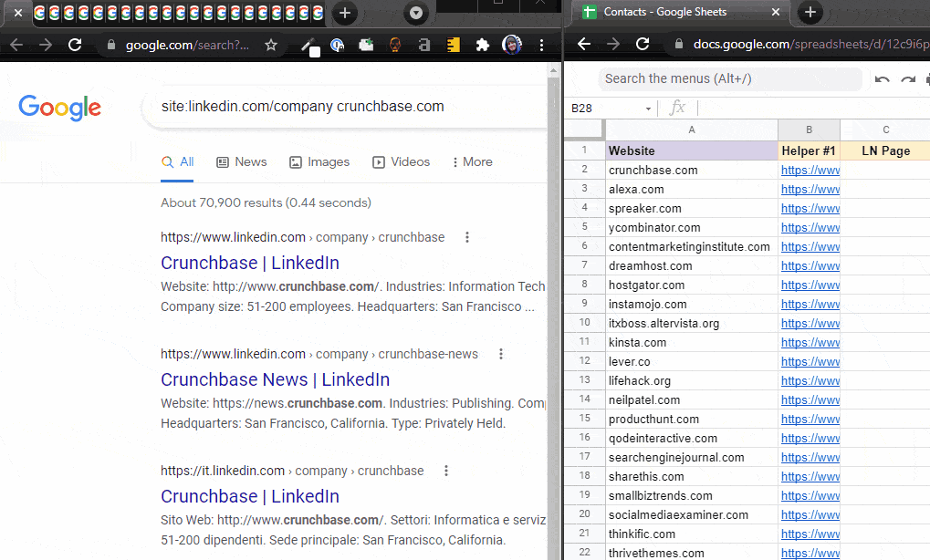The height and width of the screenshot is (560, 930).
Task: Select the 'Website' header cell
Action: coord(692,150)
